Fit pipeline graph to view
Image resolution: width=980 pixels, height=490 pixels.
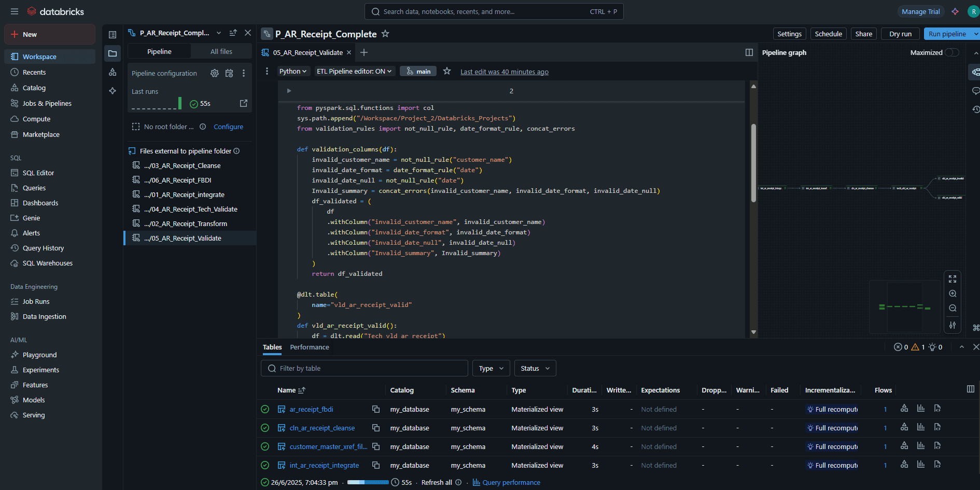point(953,279)
